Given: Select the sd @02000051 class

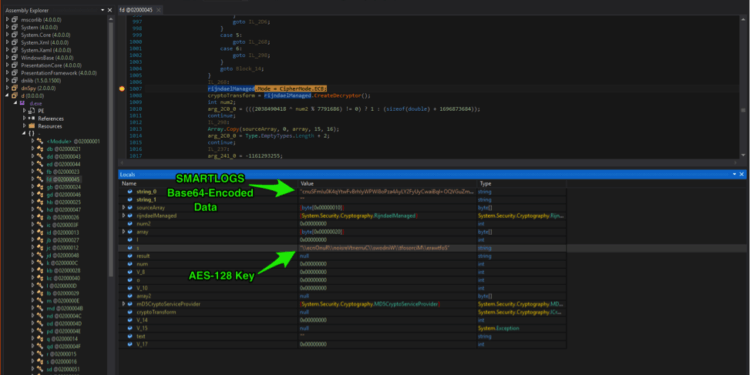Looking at the screenshot, I should (63, 369).
